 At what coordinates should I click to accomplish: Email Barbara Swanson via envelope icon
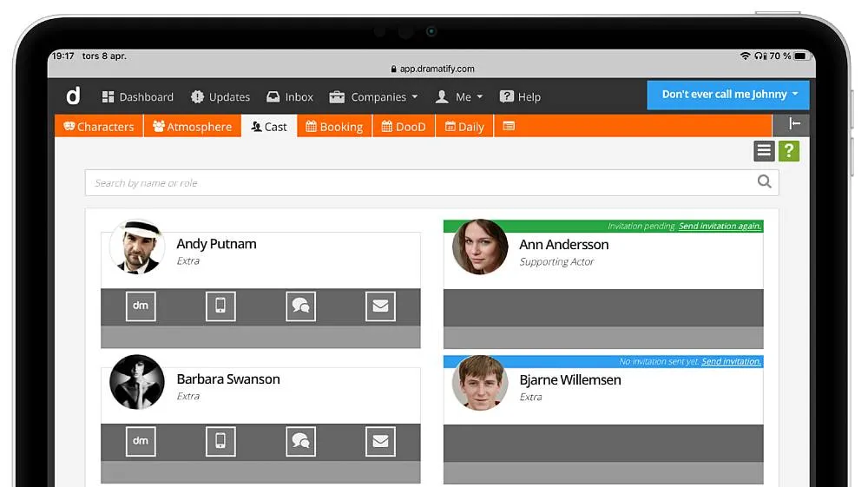point(380,441)
